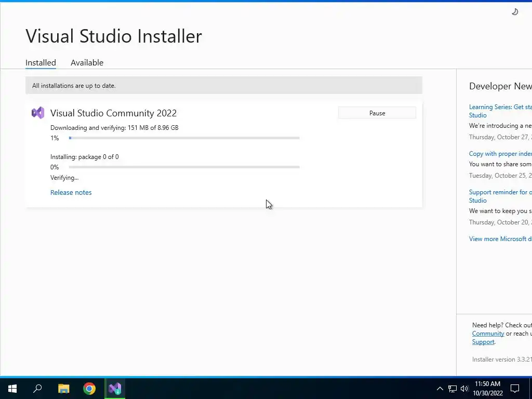Click the installing progress bar
The width and height of the screenshot is (532, 399).
tap(184, 167)
